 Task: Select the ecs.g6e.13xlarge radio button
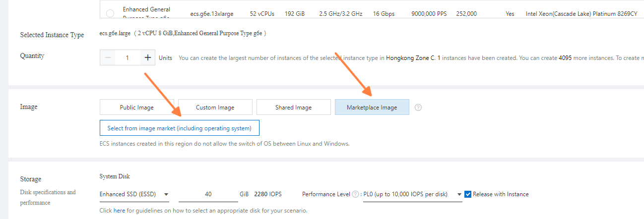(x=110, y=13)
